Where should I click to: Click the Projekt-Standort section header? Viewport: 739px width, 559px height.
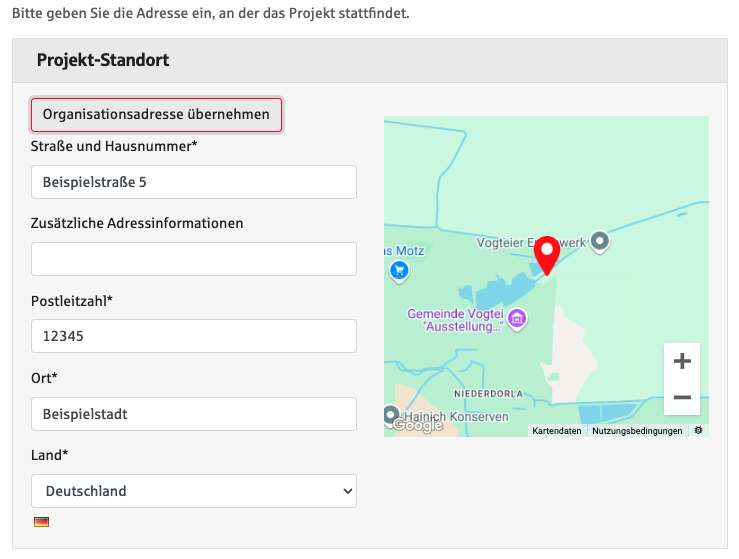pyautogui.click(x=103, y=60)
